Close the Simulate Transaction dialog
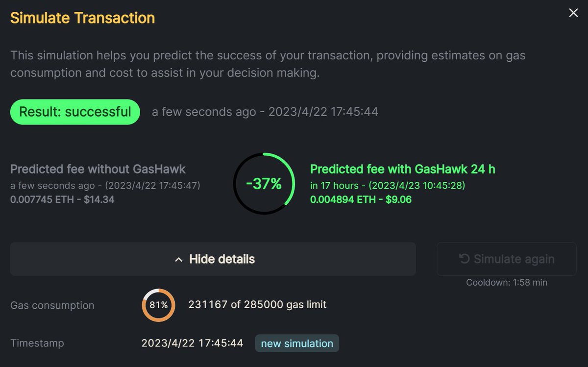 [573, 13]
